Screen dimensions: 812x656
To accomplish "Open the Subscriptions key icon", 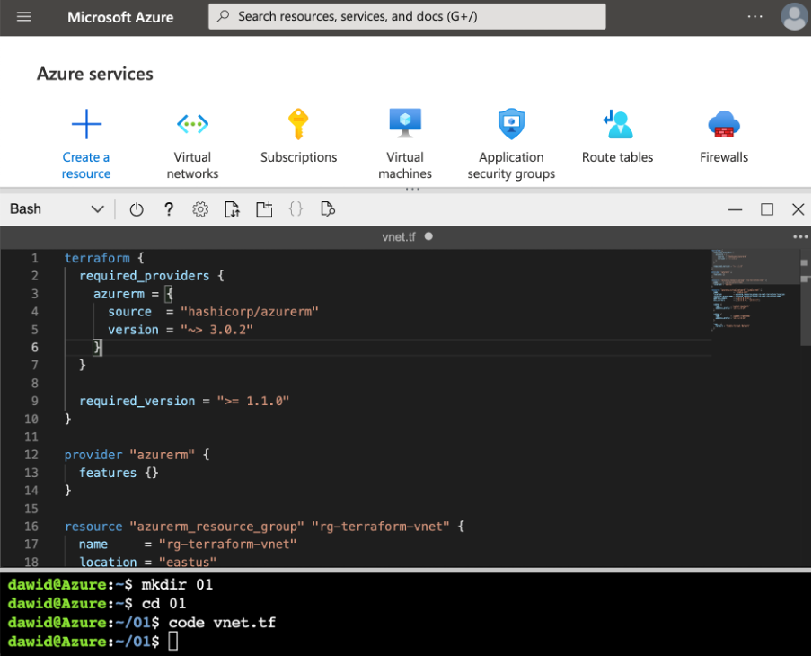I will click(298, 124).
